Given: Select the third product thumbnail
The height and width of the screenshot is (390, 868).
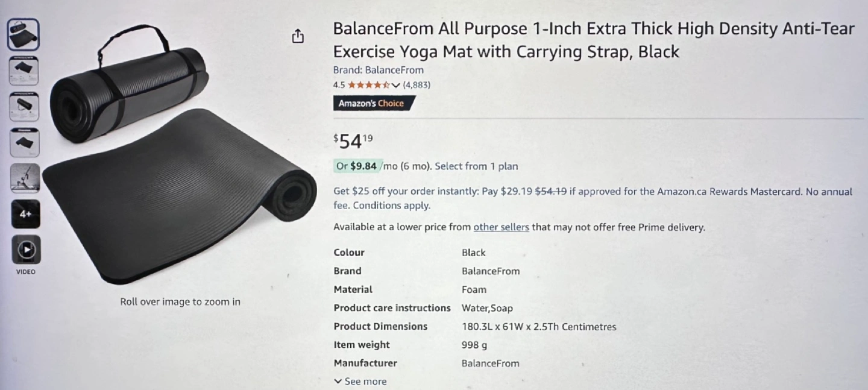Looking at the screenshot, I should [x=25, y=107].
